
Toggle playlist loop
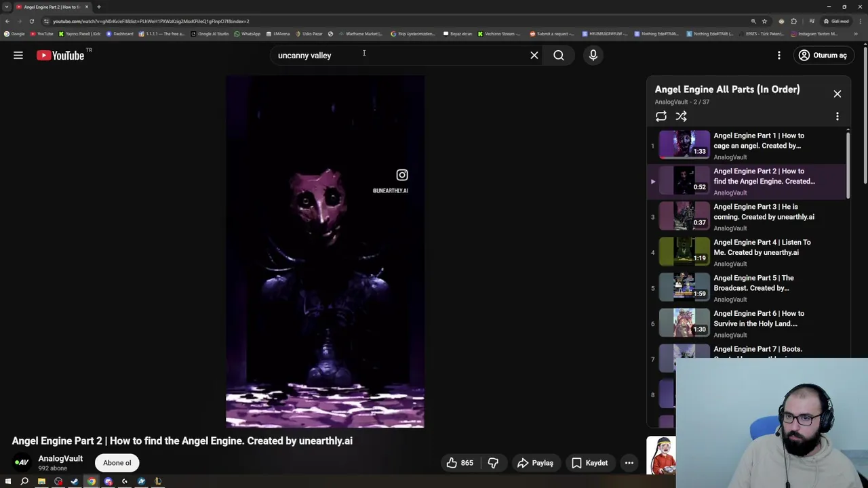click(661, 117)
